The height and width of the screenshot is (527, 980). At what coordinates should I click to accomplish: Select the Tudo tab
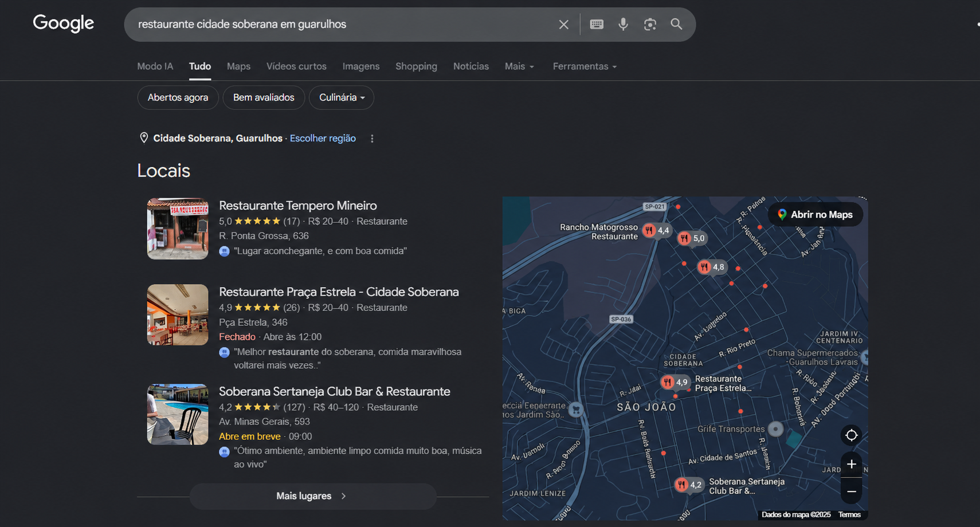tap(200, 66)
